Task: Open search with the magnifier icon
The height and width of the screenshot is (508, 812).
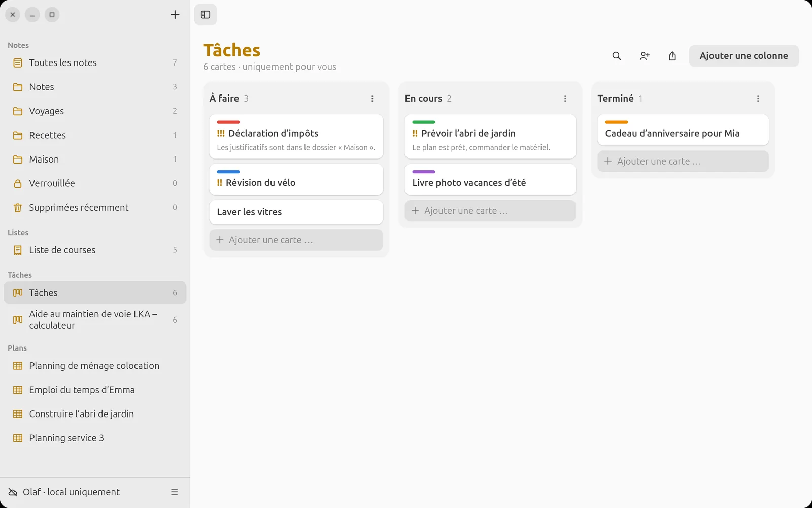Action: [617, 56]
